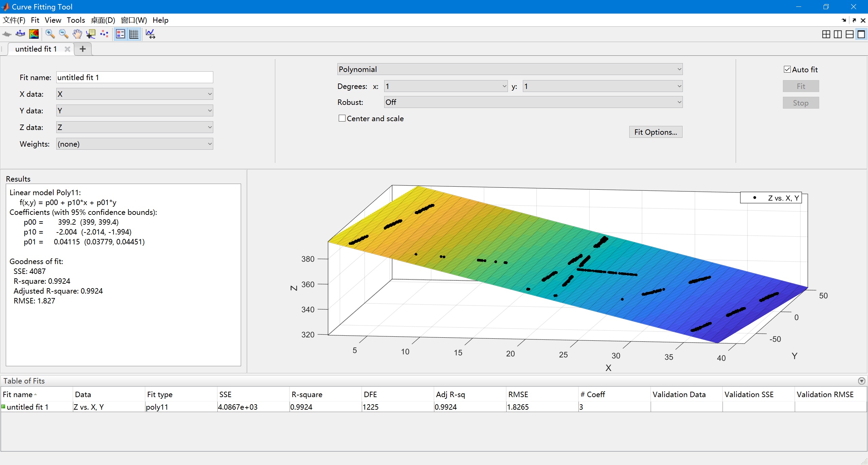Open the Tools menu
The image size is (868, 465).
76,20
